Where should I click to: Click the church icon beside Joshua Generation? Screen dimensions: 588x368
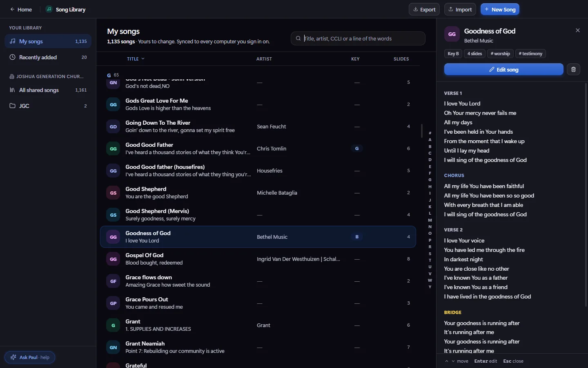12,76
